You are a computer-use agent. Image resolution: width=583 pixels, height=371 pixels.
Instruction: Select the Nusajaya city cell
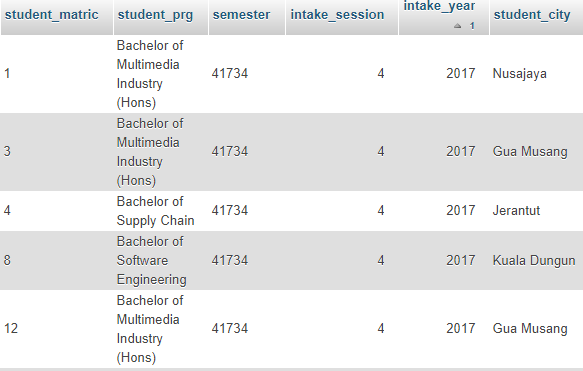pos(519,74)
